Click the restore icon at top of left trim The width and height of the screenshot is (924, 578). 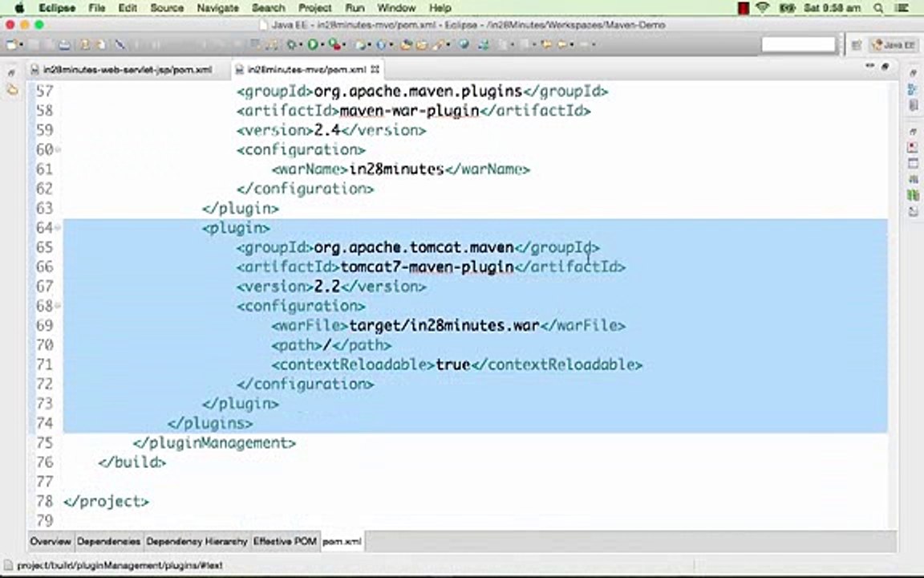11,72
